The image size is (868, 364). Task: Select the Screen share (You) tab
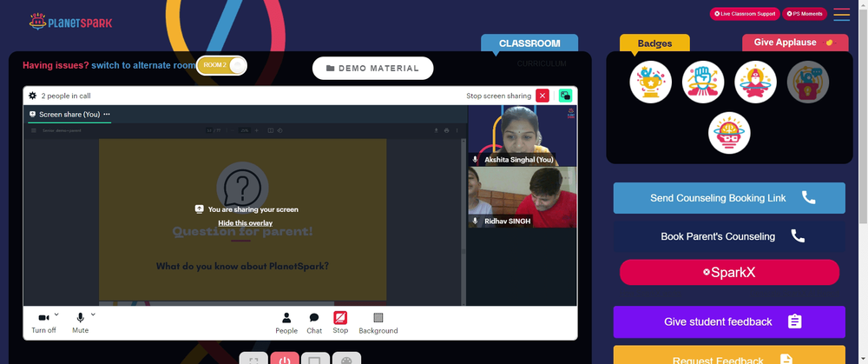(69, 115)
